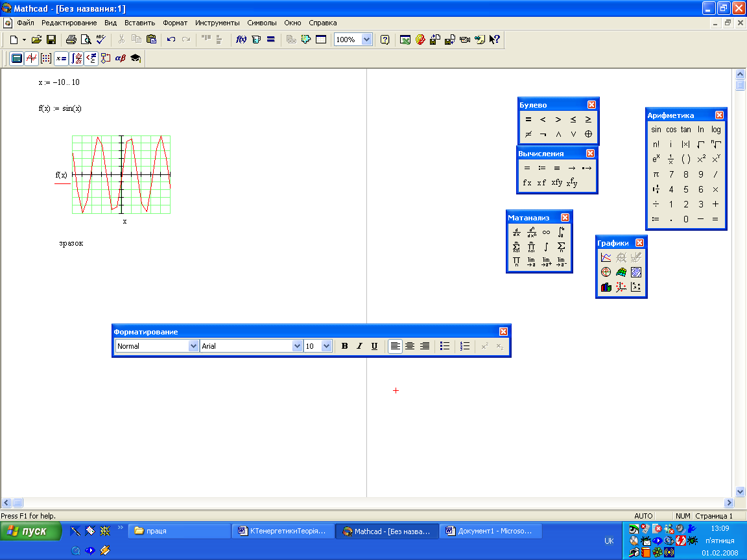Open the Редактирование menu
The height and width of the screenshot is (560, 747).
(x=69, y=23)
